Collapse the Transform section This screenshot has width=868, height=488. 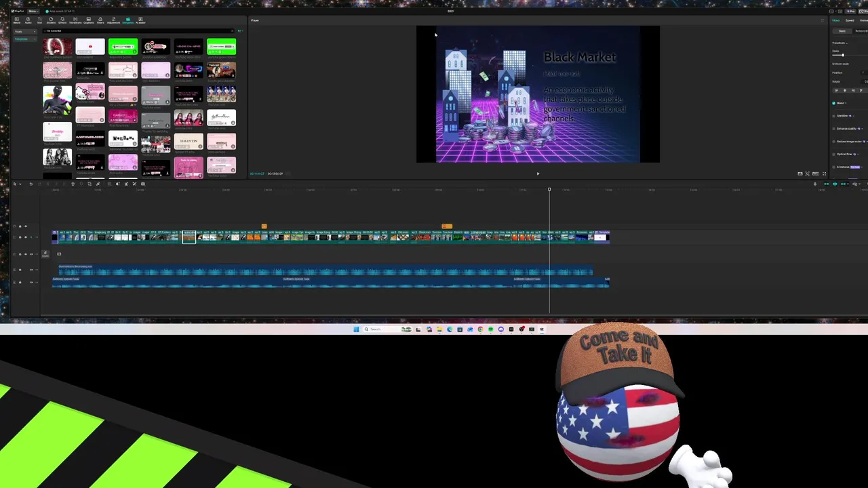click(846, 43)
